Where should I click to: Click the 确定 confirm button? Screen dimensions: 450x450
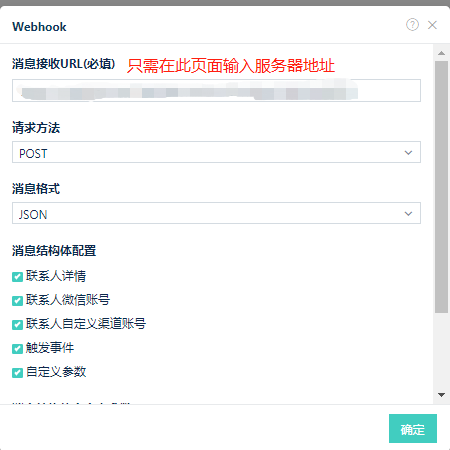pos(413,429)
